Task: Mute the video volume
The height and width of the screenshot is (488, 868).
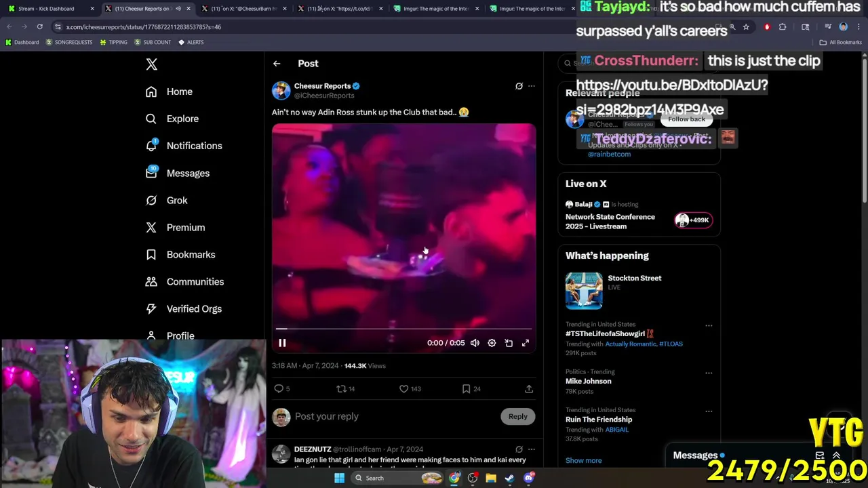Action: click(475, 343)
